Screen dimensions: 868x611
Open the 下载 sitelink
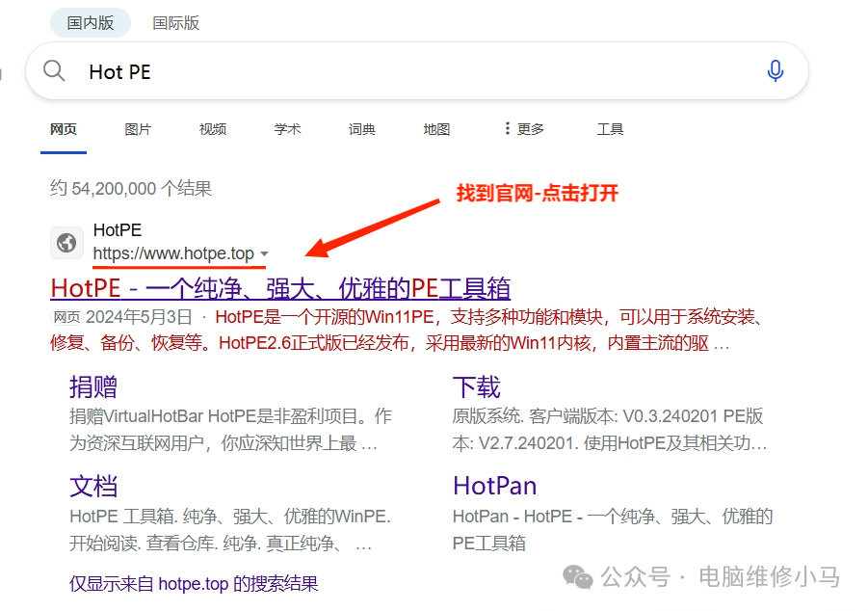pyautogui.click(x=476, y=386)
